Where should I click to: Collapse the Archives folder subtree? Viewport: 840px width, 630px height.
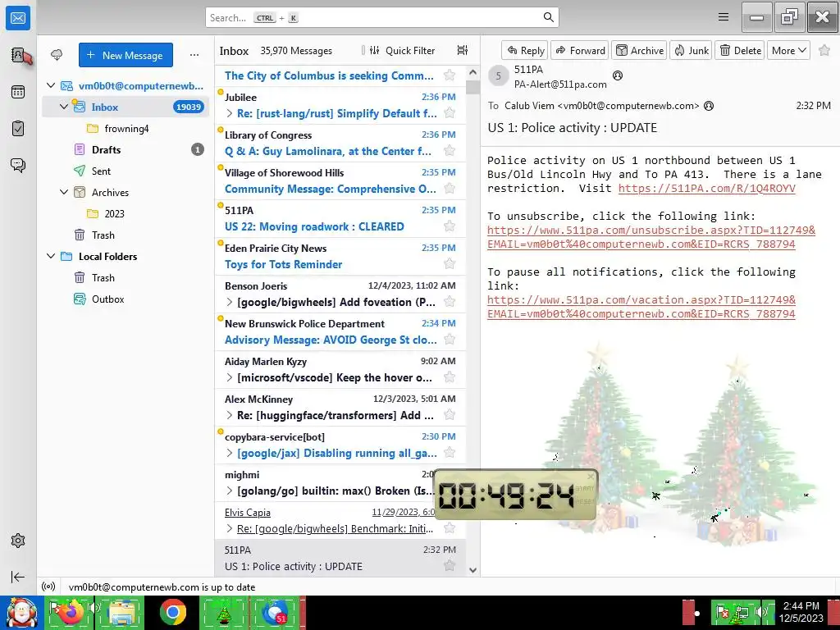(x=64, y=192)
